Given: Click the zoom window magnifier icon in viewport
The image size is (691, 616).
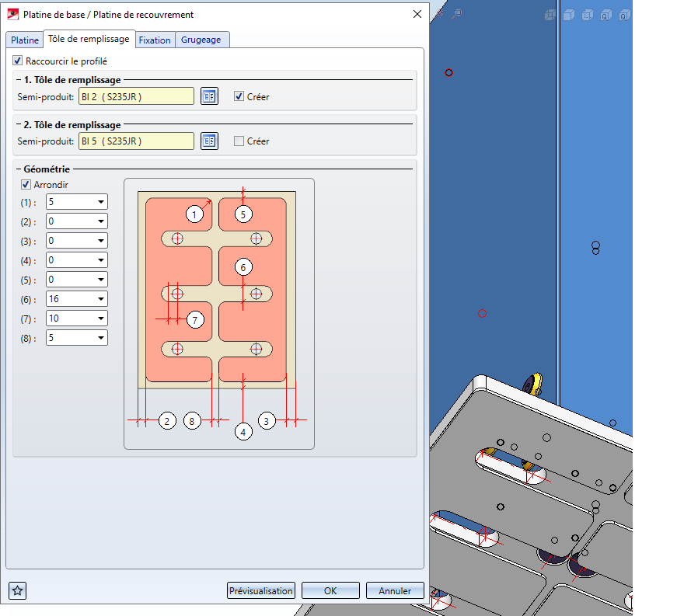Looking at the screenshot, I should 457,14.
